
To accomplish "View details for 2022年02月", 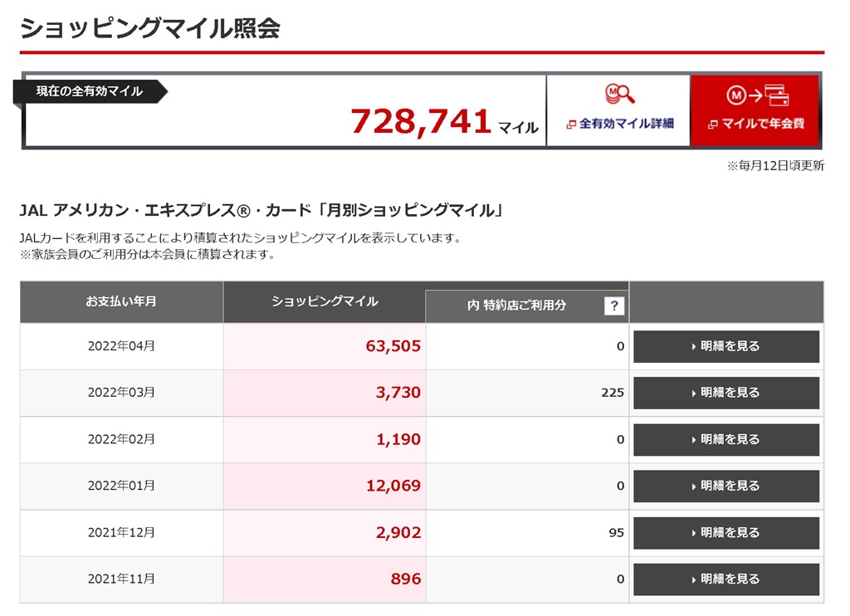I will click(x=725, y=439).
